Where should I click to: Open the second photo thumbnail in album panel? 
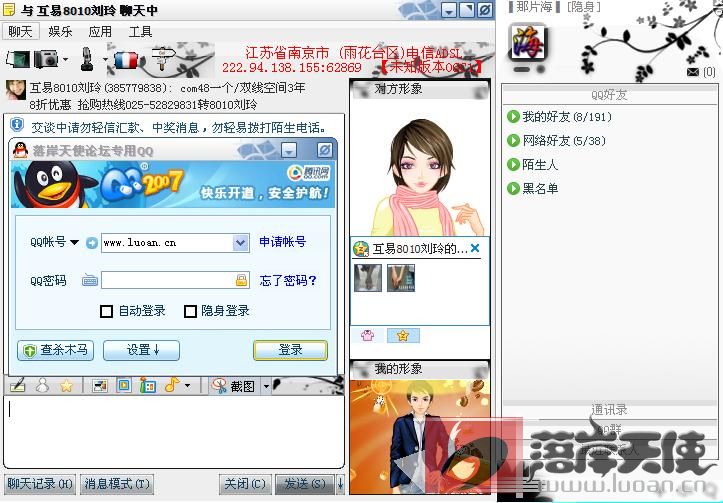pyautogui.click(x=401, y=278)
